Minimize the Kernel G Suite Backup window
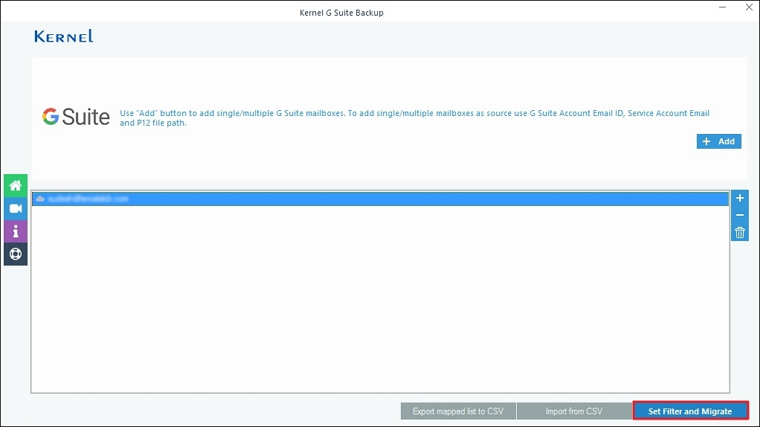This screenshot has height=427, width=760. [x=722, y=8]
